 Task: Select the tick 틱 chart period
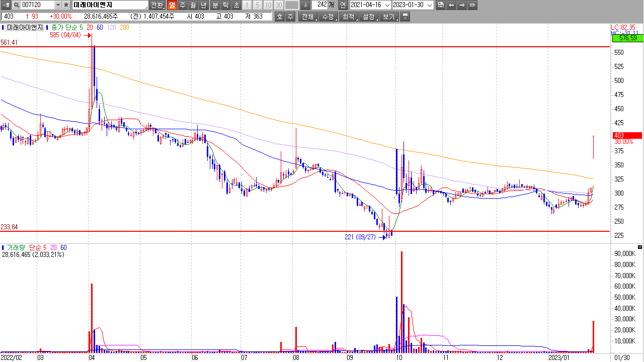(x=225, y=5)
